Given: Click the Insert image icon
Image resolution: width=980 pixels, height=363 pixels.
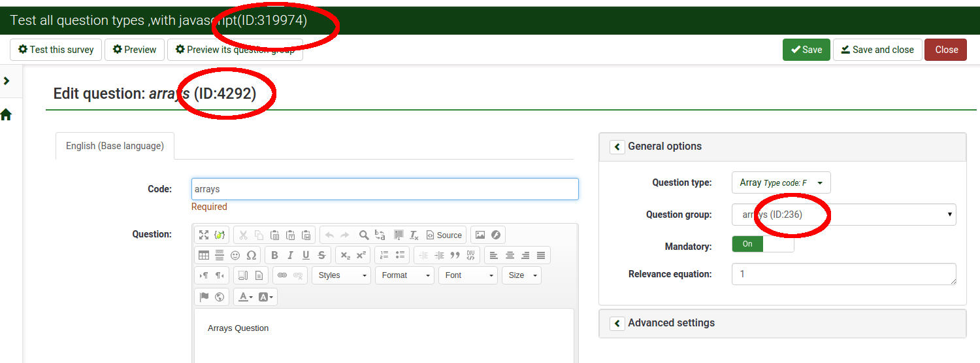Looking at the screenshot, I should click(480, 235).
